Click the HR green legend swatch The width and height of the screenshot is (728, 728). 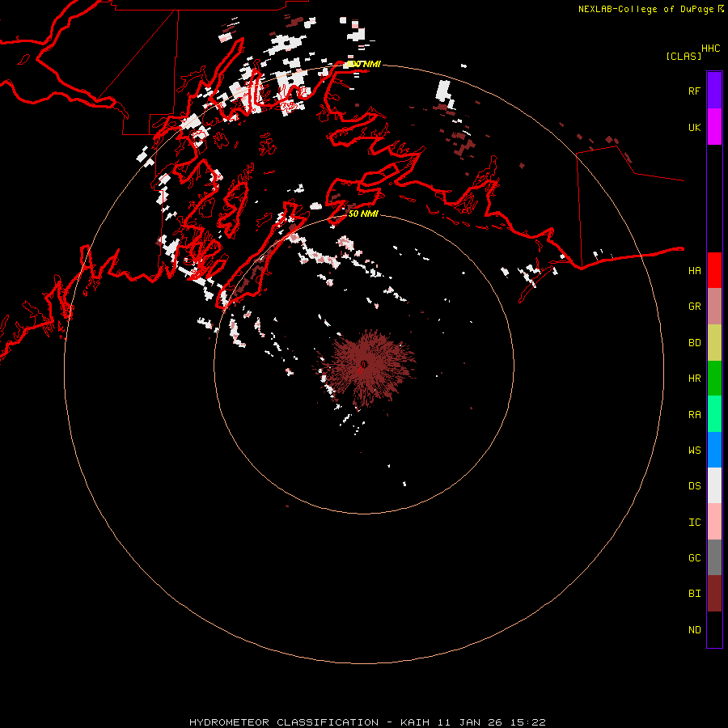(x=714, y=379)
